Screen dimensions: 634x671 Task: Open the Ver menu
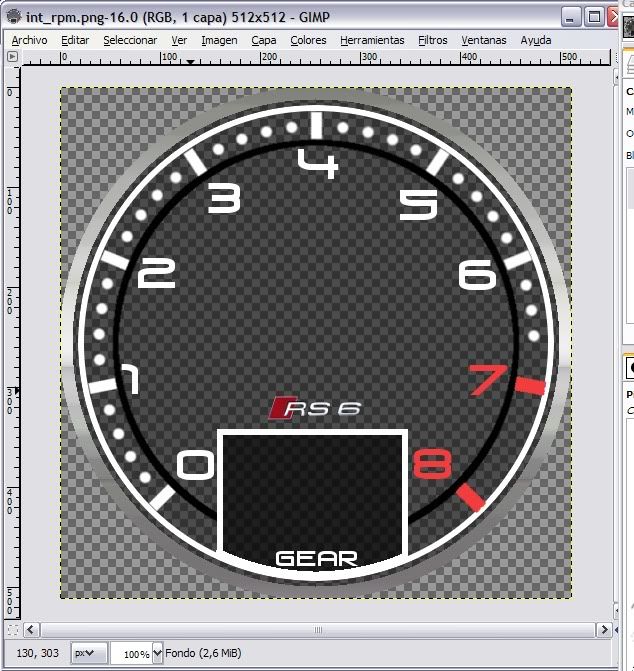point(179,40)
